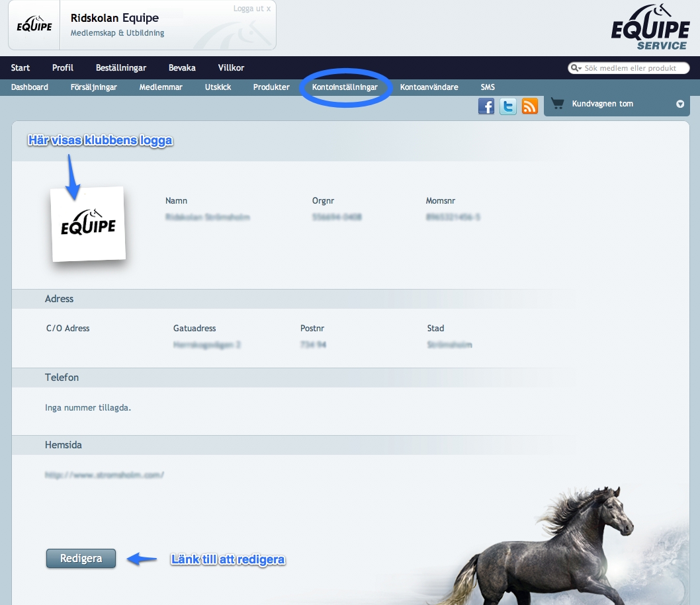Click the Adress section heading

pos(59,299)
